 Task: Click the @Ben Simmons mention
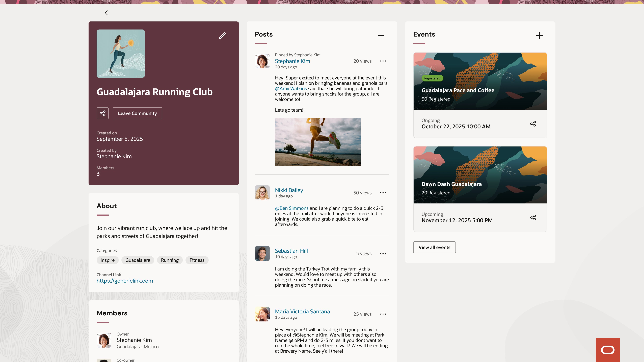click(292, 208)
